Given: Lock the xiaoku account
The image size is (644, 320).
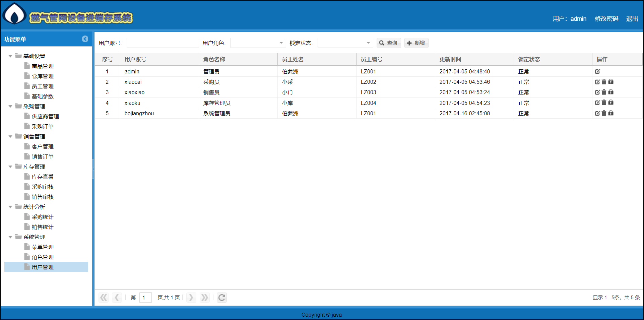Looking at the screenshot, I should click(611, 103).
